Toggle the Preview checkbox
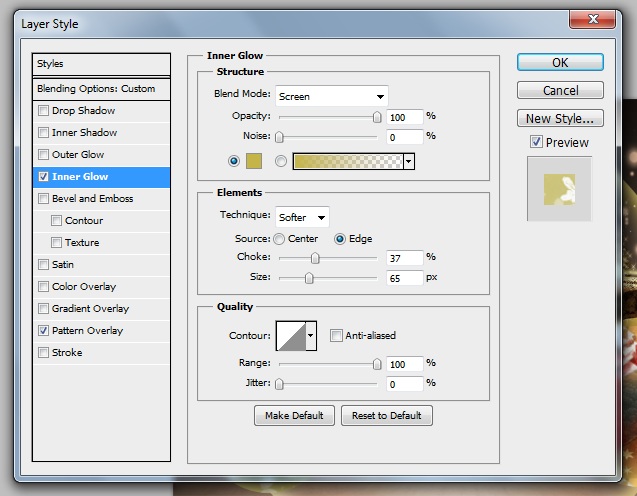The height and width of the screenshot is (496, 637). click(536, 142)
